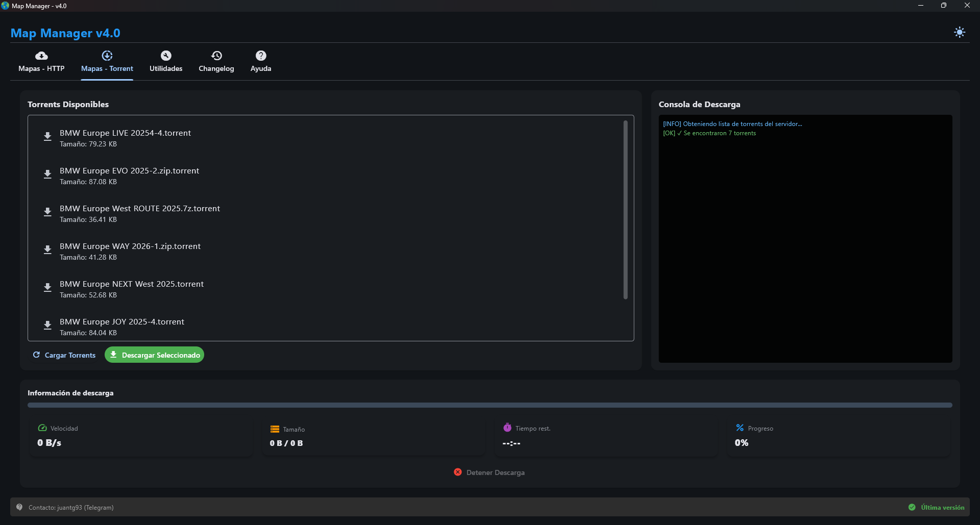Switch to the Mapas - HTTP tab

pos(41,61)
